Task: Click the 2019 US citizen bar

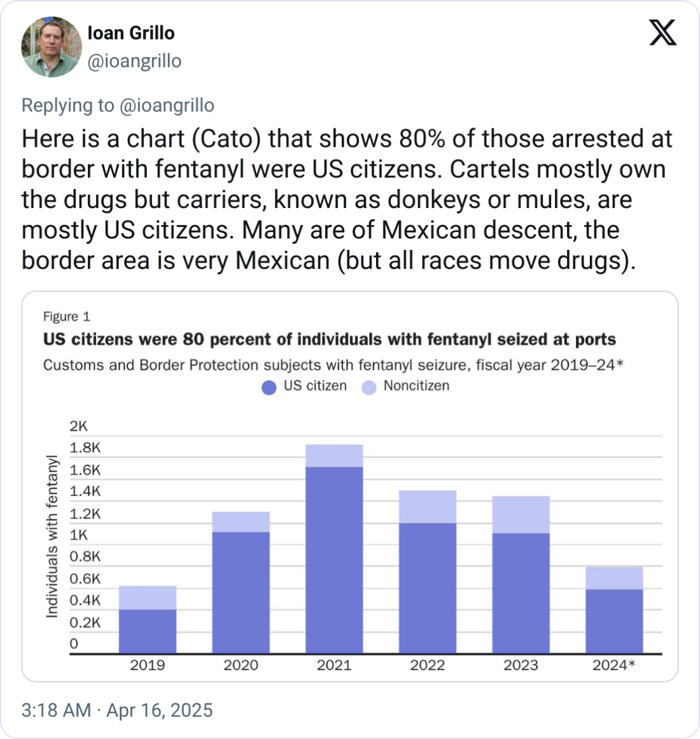Action: tap(148, 631)
